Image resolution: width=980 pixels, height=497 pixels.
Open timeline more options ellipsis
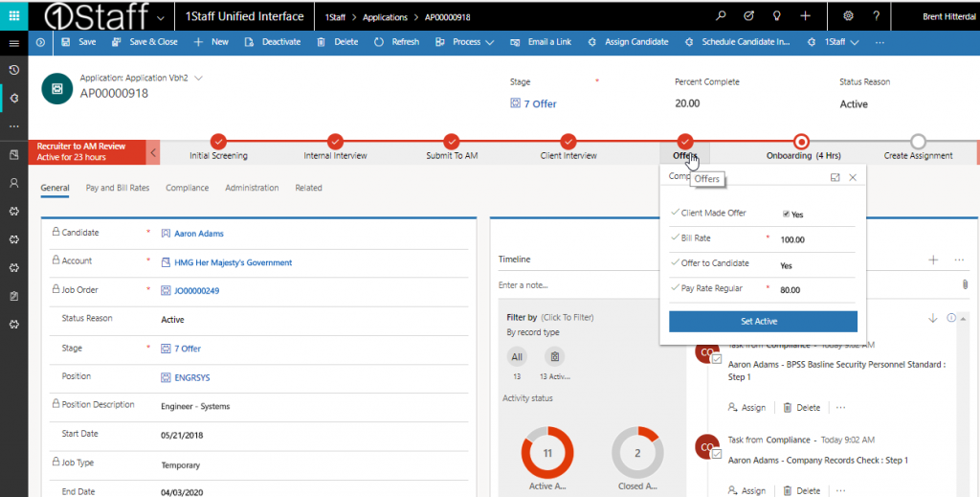tap(959, 260)
